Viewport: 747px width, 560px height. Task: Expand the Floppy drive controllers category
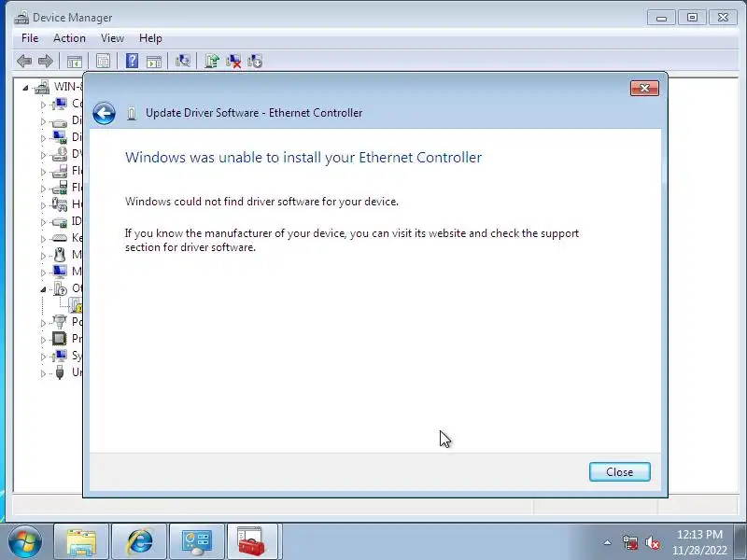(43, 189)
